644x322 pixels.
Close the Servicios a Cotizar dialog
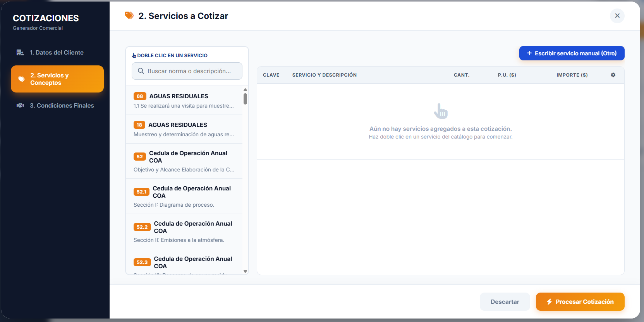[x=617, y=16]
